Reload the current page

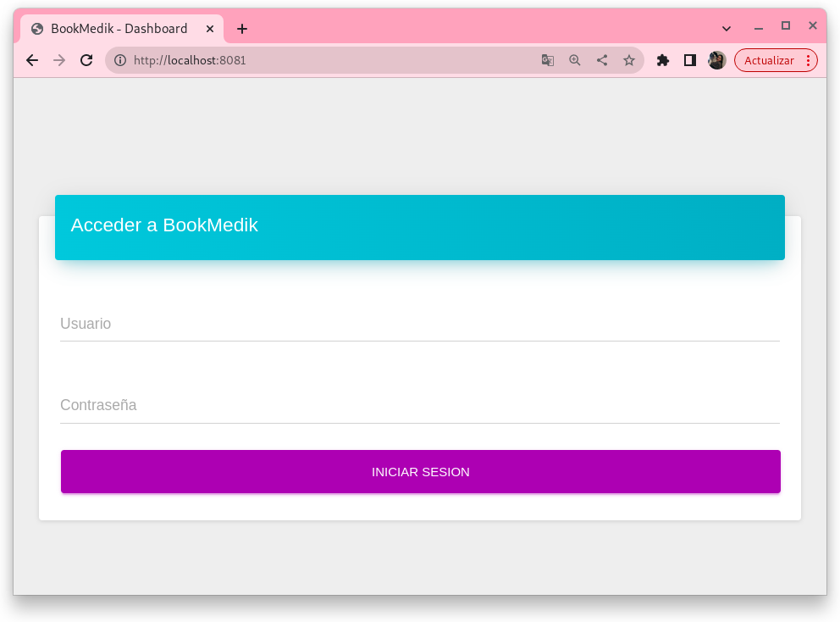pos(86,60)
